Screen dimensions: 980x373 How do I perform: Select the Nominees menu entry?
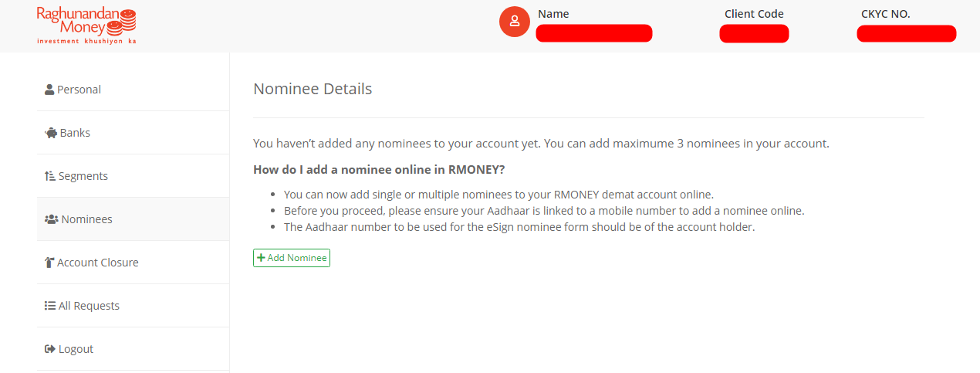coord(133,219)
